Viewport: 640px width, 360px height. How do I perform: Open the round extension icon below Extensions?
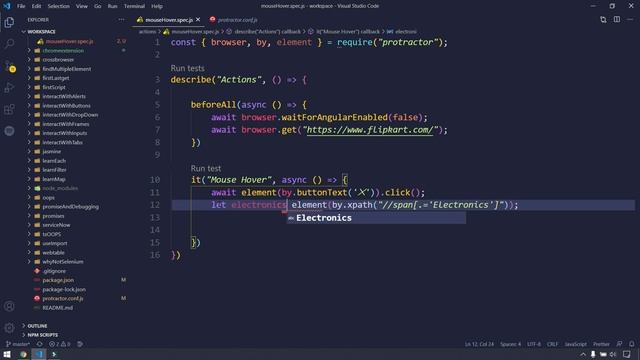(x=9, y=131)
